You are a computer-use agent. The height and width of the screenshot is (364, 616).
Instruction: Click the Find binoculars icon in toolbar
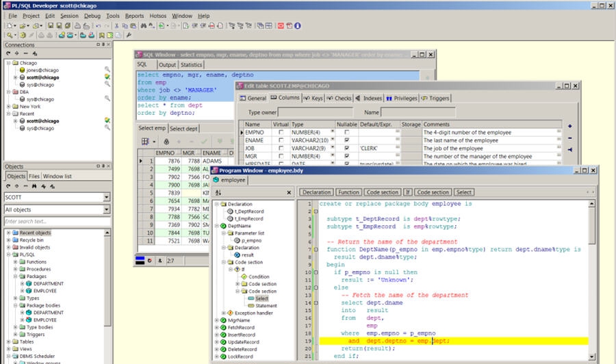(x=143, y=26)
